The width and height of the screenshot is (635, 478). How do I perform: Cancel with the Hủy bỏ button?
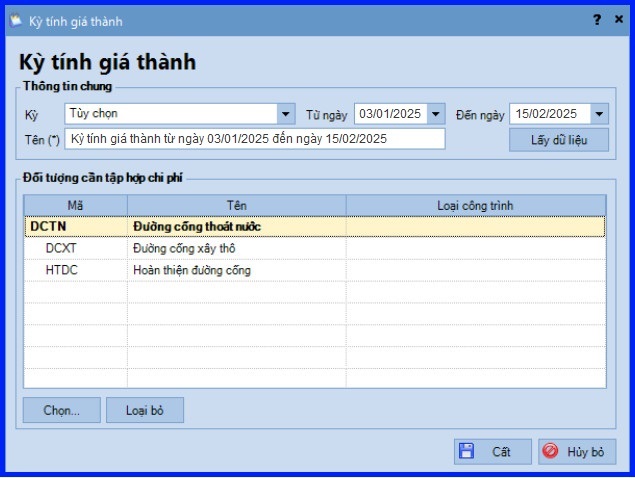tap(577, 452)
